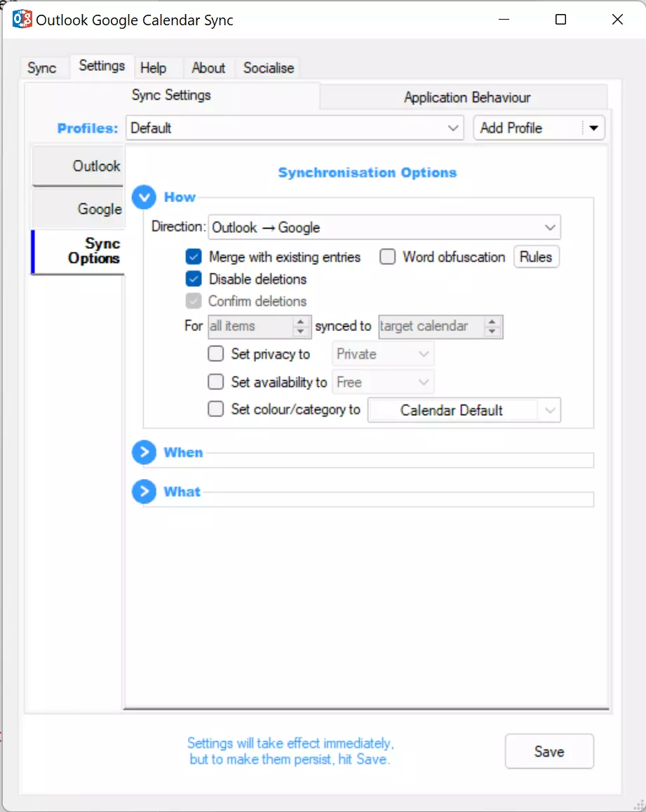Enable Word obfuscation
This screenshot has height=812, width=646.
pyautogui.click(x=388, y=257)
